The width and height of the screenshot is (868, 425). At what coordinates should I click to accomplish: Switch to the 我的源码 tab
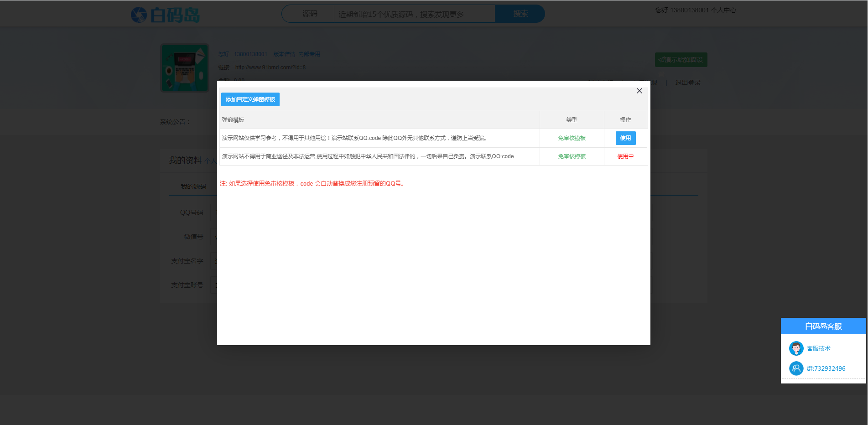click(x=193, y=186)
